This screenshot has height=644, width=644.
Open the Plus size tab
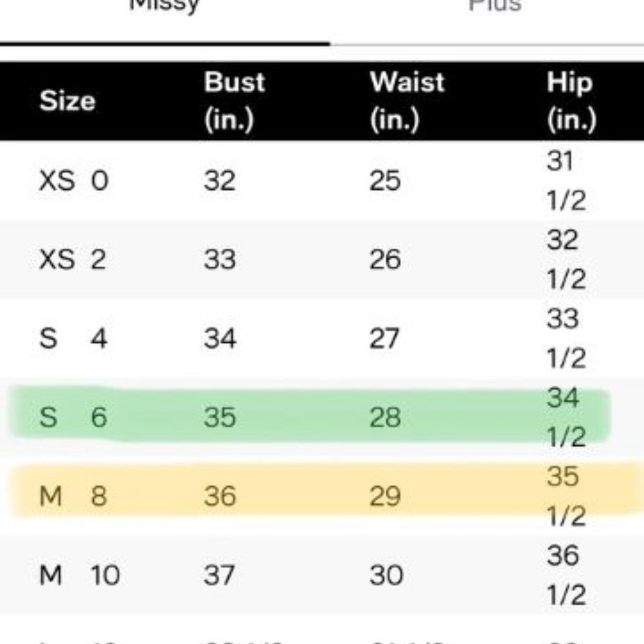tap(495, 8)
